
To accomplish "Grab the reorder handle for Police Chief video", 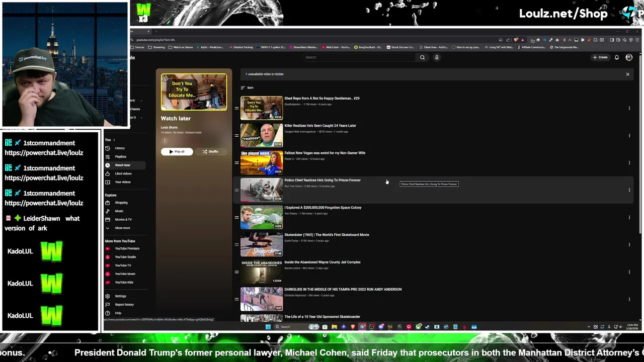I will (236, 190).
